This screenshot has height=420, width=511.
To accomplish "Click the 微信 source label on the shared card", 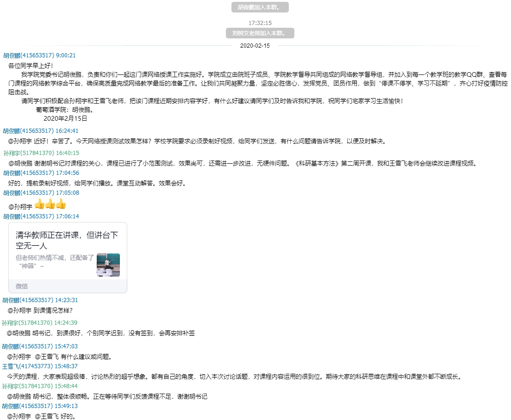I will point(21,286).
